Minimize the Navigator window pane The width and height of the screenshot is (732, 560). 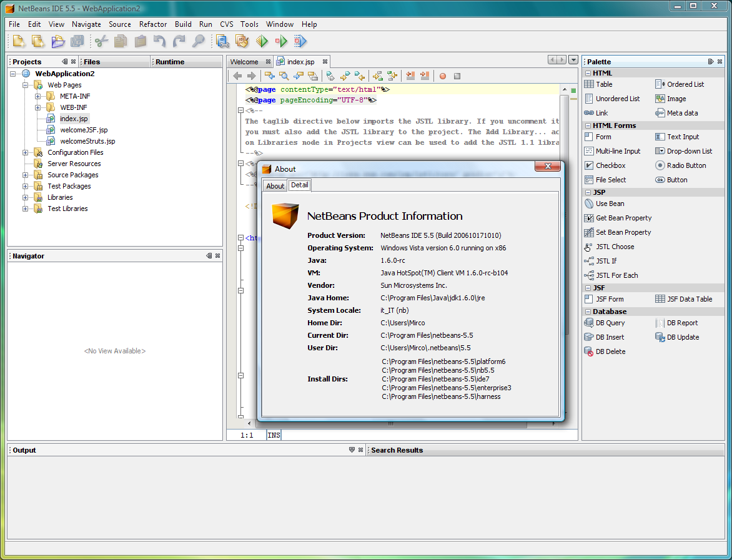(x=209, y=256)
